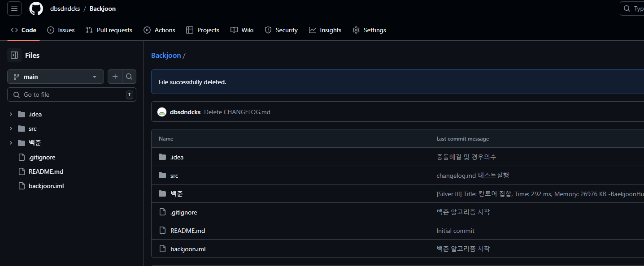Select backjoon.iml label in sidebar tree

point(46,186)
